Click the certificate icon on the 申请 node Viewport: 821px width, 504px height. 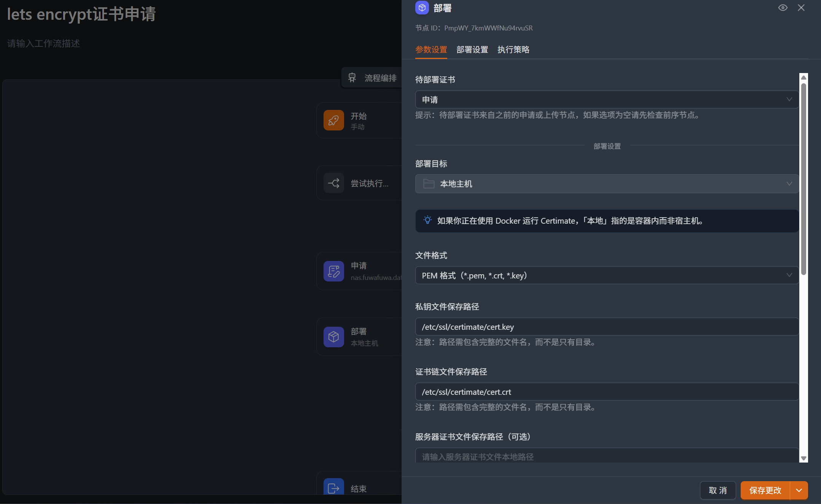click(333, 271)
